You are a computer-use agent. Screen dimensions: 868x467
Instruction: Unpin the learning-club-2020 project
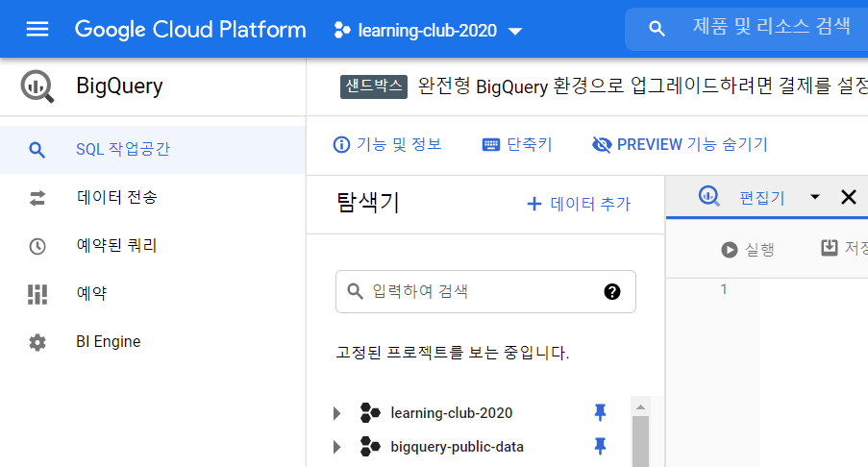point(600,412)
